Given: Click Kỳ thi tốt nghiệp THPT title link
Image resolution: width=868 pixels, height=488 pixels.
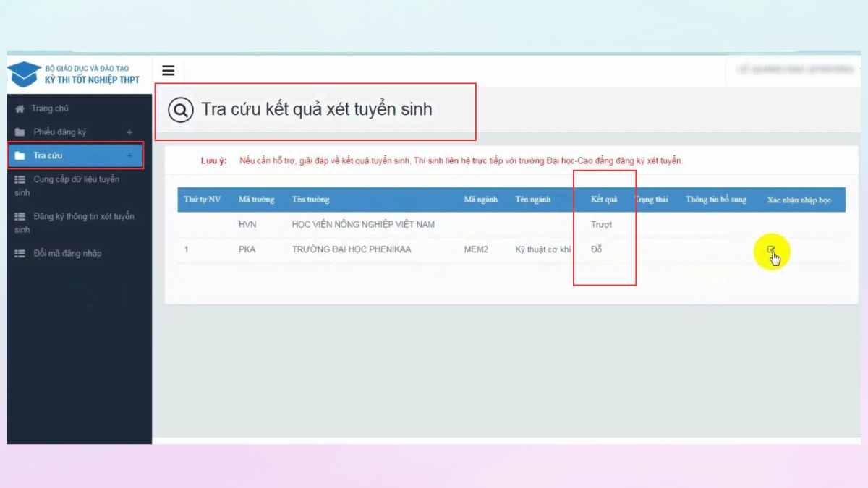Looking at the screenshot, I should (x=92, y=80).
